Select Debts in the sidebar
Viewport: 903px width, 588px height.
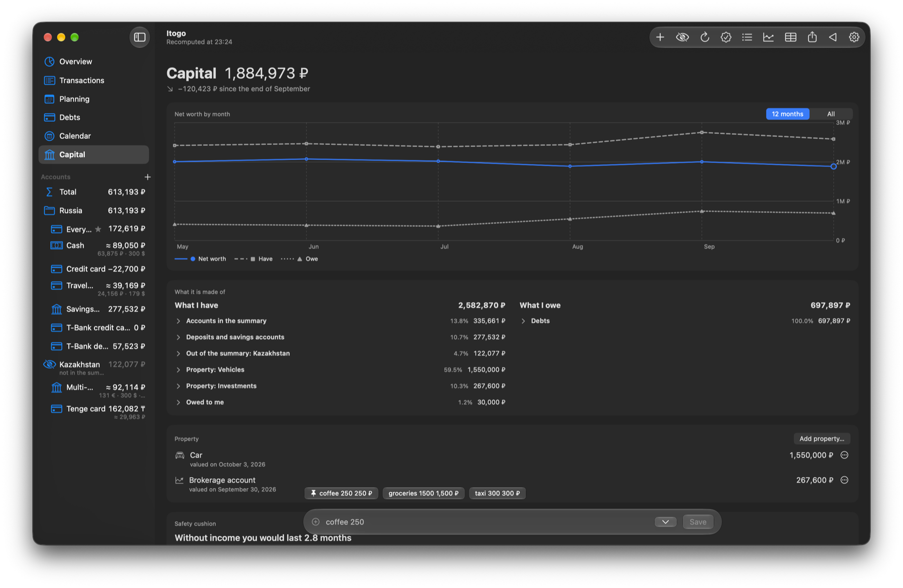[x=94, y=117]
